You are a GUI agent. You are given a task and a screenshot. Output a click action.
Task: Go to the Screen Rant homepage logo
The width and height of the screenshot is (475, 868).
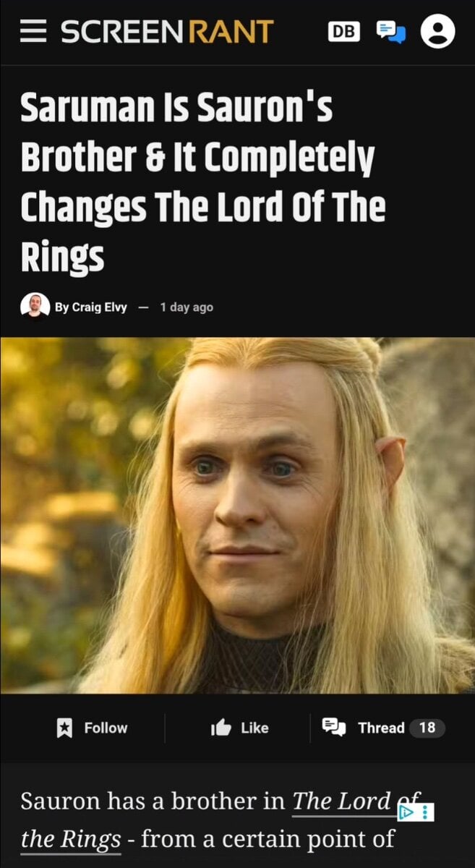167,32
